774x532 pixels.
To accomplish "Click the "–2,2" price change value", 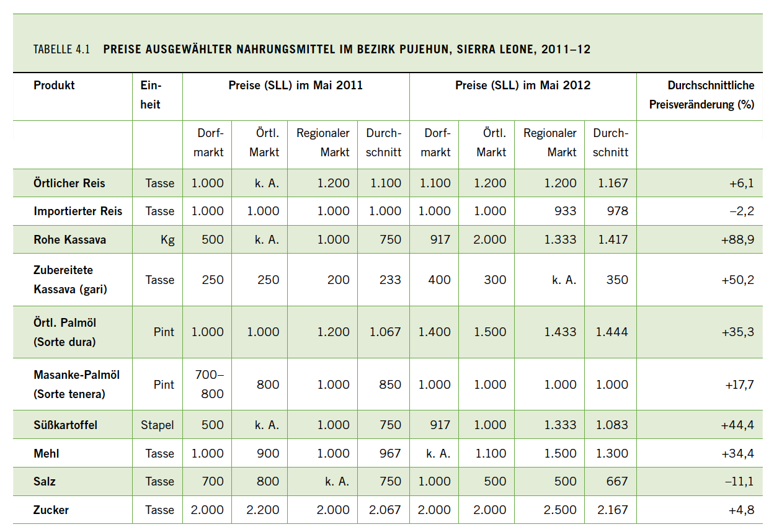I will (742, 211).
